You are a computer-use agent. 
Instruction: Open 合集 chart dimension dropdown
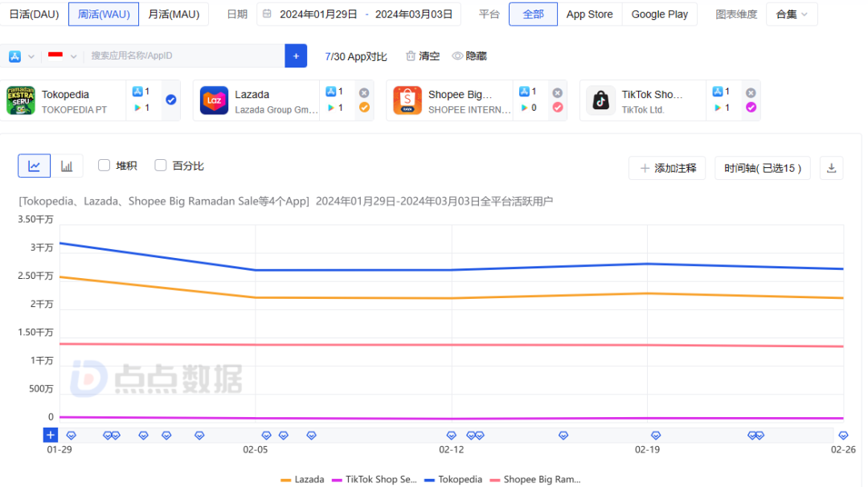coord(792,14)
